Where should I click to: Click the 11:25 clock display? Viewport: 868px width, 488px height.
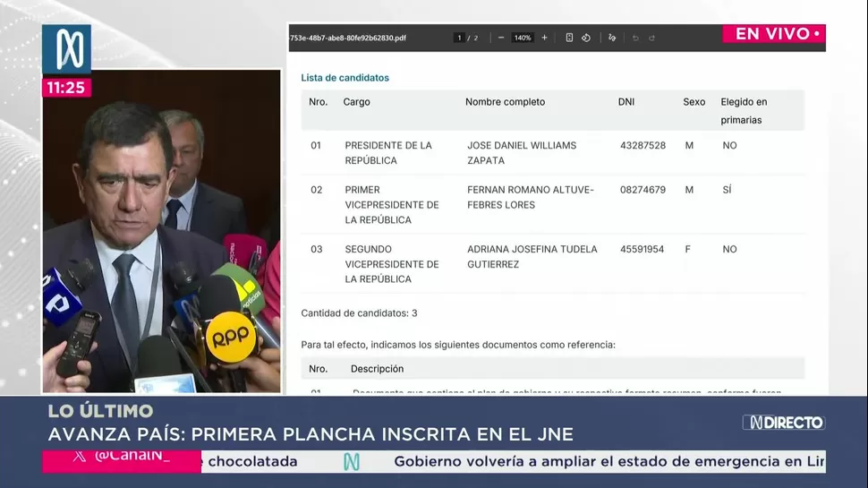click(66, 88)
